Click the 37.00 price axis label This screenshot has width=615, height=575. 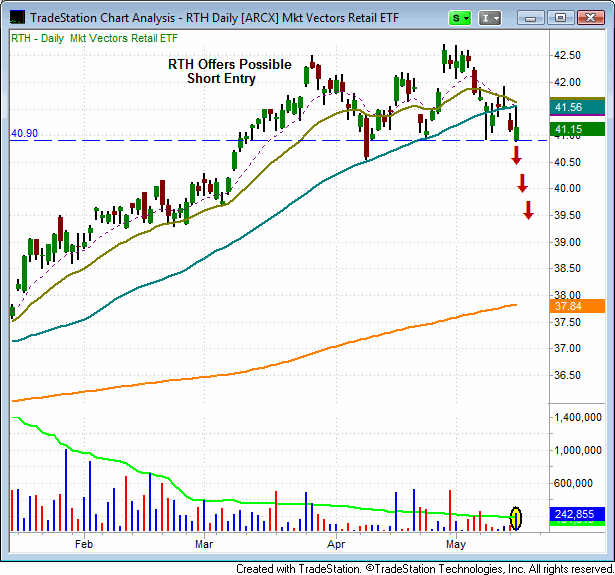pos(568,348)
